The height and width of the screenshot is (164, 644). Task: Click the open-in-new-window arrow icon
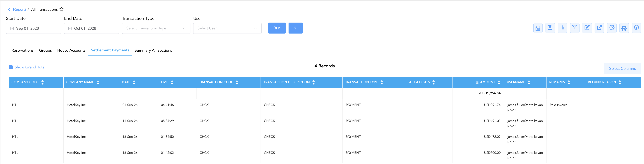pos(599,28)
